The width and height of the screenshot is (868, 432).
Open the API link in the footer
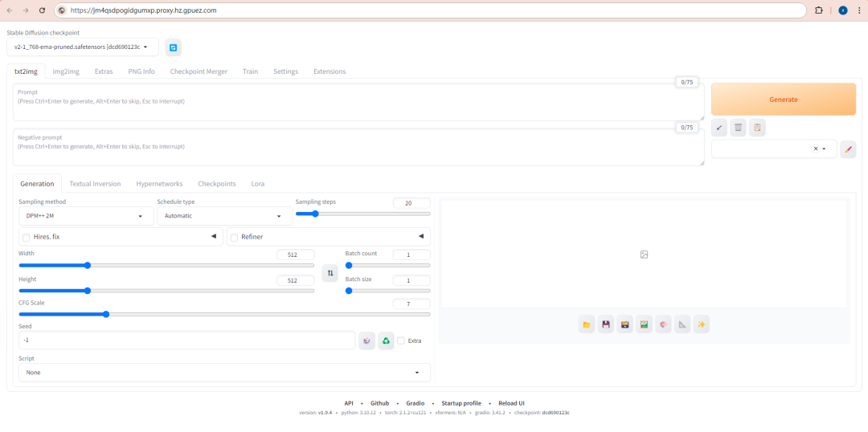[x=349, y=403]
